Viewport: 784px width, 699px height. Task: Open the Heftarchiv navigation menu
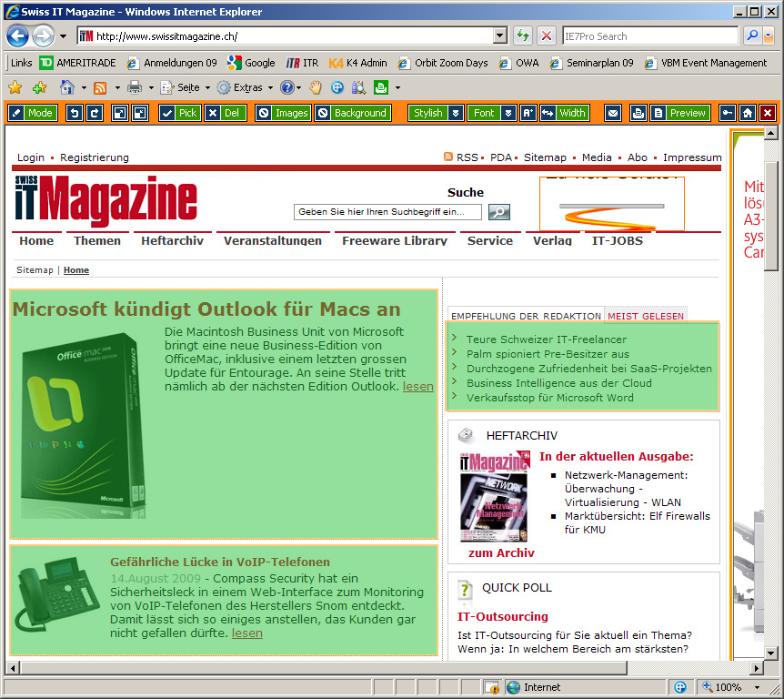(x=173, y=240)
